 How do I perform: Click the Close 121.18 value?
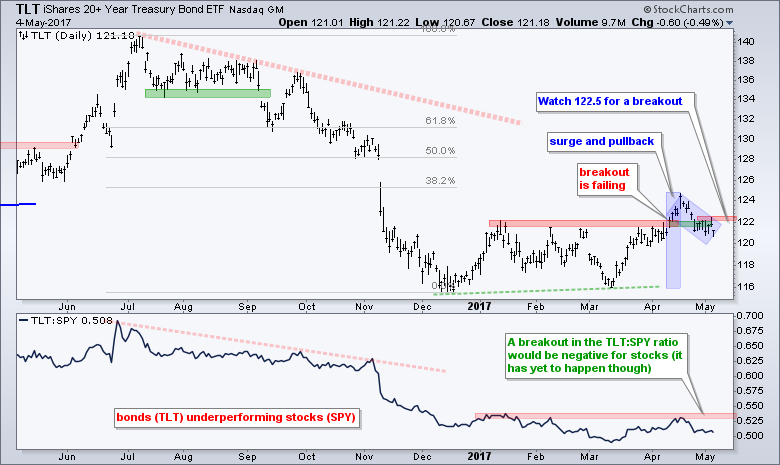tap(517, 23)
